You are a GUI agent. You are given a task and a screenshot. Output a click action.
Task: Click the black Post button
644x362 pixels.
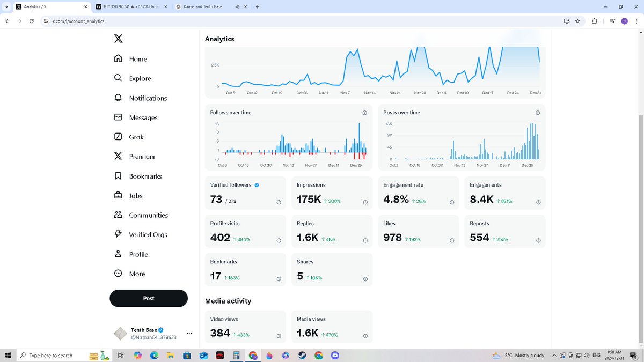(x=149, y=298)
